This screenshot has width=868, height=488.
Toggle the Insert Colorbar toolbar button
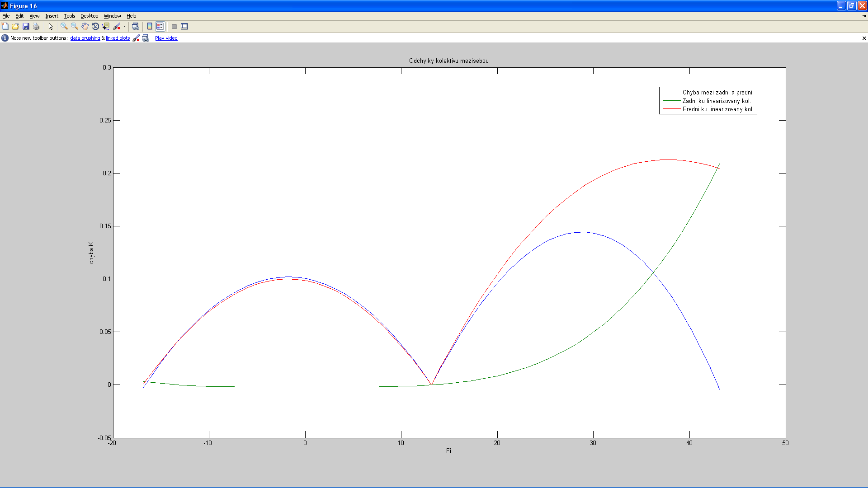[x=150, y=26]
